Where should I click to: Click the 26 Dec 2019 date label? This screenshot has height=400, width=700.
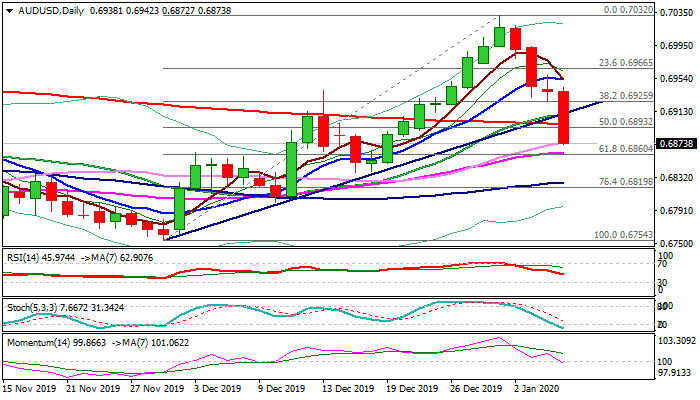pos(476,389)
